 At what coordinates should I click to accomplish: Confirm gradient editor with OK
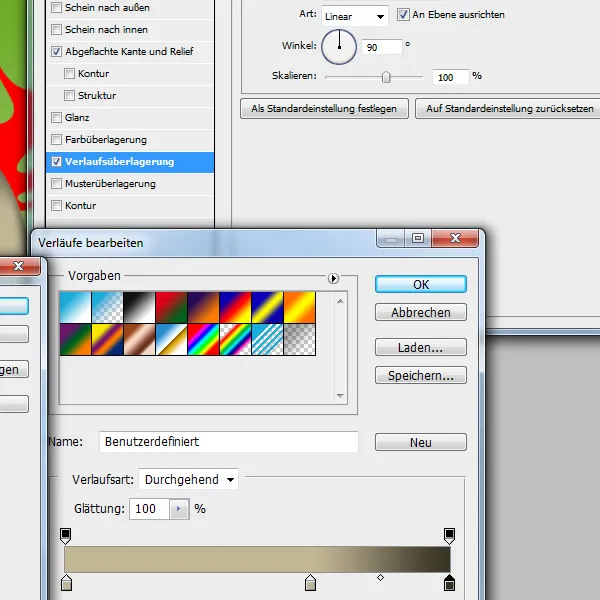(421, 284)
